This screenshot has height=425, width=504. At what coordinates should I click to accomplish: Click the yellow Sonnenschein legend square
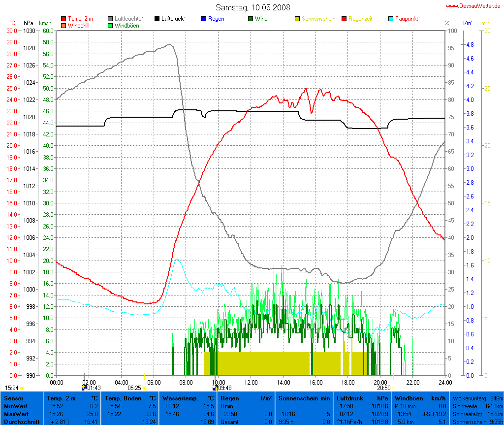click(x=297, y=19)
